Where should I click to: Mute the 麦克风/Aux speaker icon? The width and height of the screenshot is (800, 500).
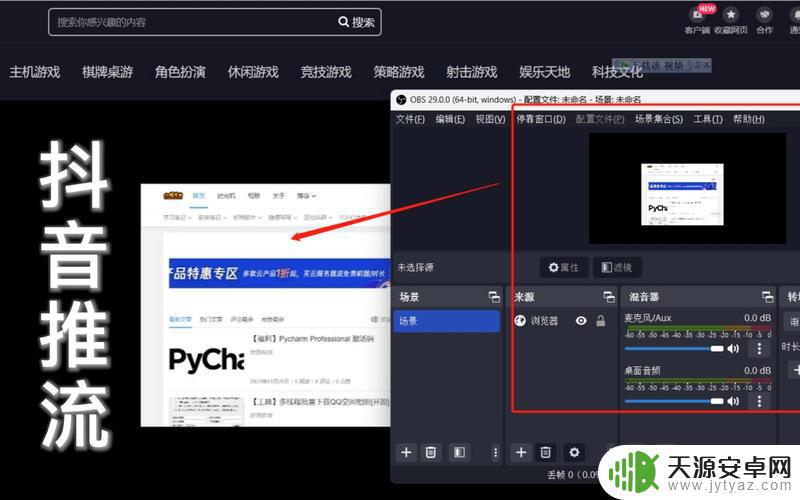click(x=733, y=348)
